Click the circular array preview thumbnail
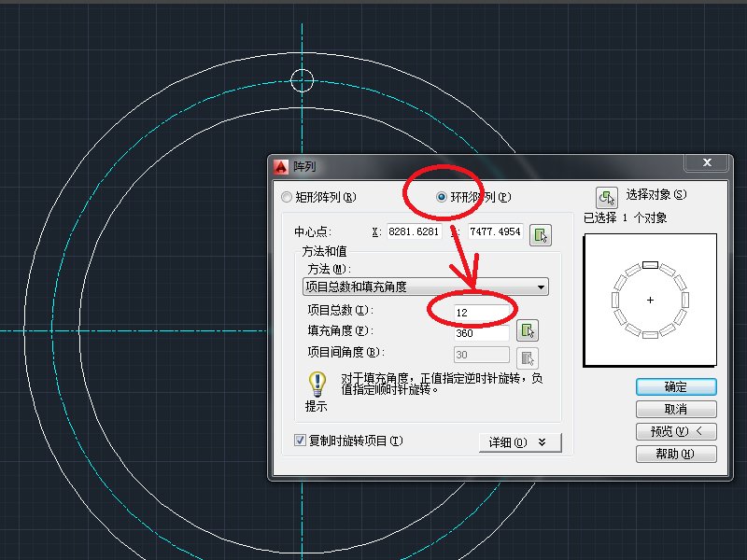The image size is (747, 560). click(x=649, y=299)
